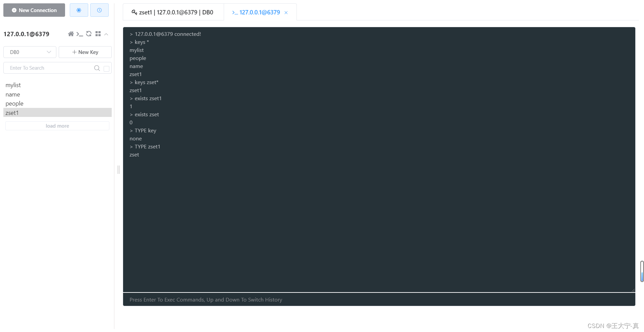Close the 127.0.0.1@6379 console tab
This screenshot has height=332, width=644.
[286, 13]
